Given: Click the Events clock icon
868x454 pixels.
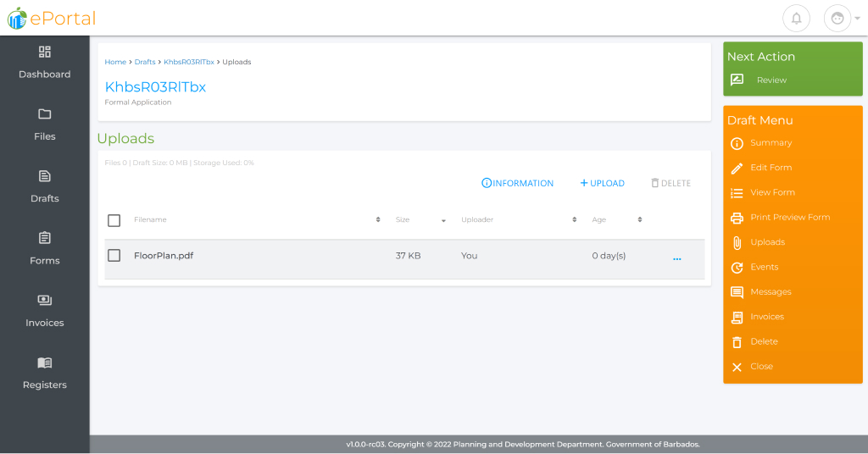Looking at the screenshot, I should (737, 268).
